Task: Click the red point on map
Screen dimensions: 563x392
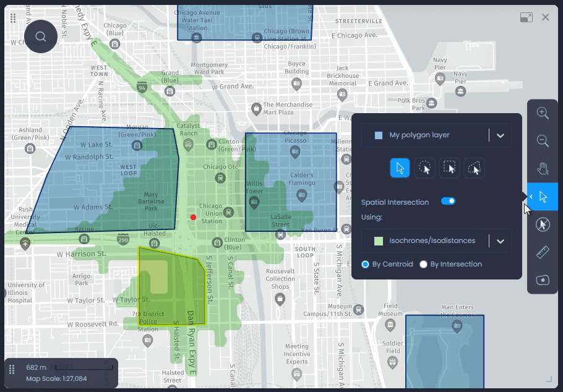Action: click(193, 217)
